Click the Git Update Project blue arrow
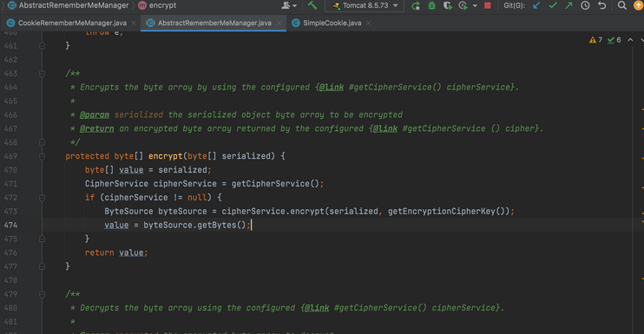Image resolution: width=644 pixels, height=334 pixels. tap(536, 5)
